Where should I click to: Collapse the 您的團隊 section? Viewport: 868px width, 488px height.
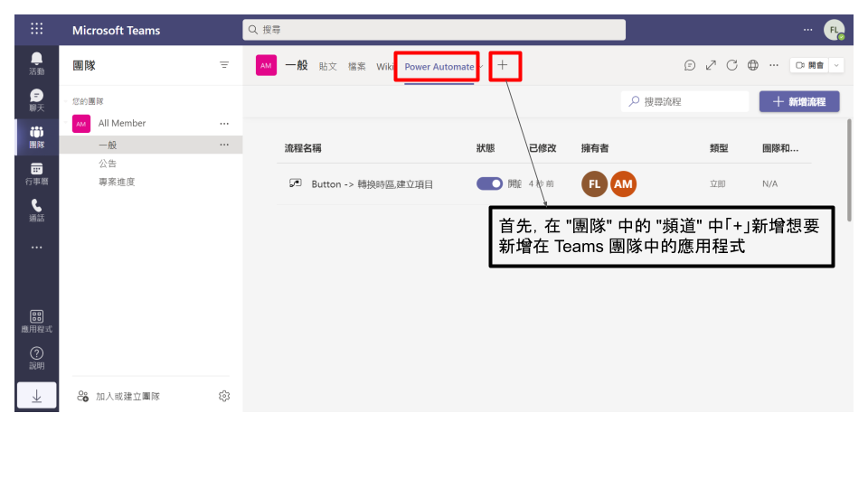[66, 101]
